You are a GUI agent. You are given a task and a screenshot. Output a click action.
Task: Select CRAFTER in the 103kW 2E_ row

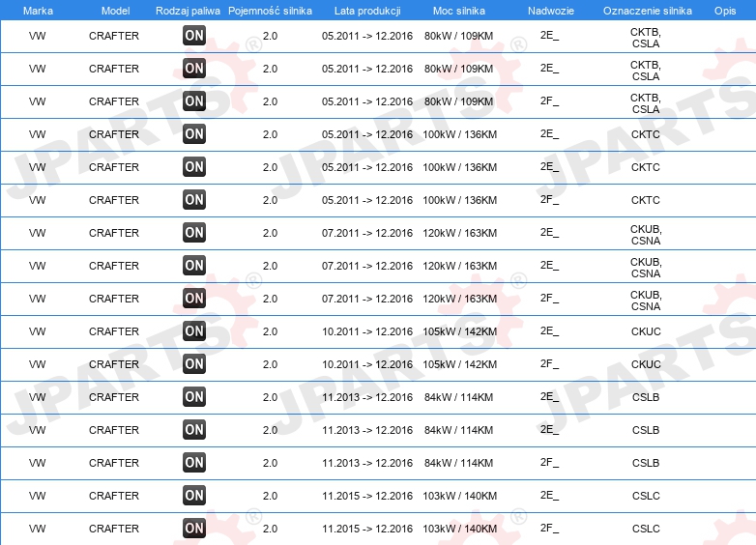(114, 496)
